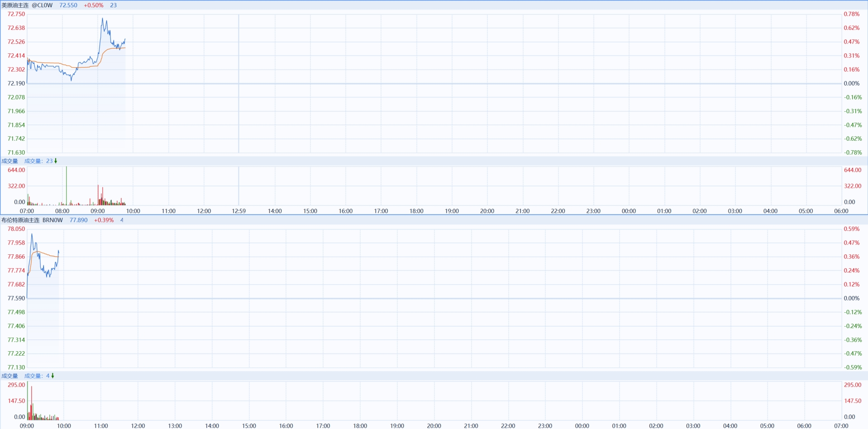This screenshot has height=429, width=868.
Task: Click the 成交量: 4 volume readout
Action: coord(37,376)
